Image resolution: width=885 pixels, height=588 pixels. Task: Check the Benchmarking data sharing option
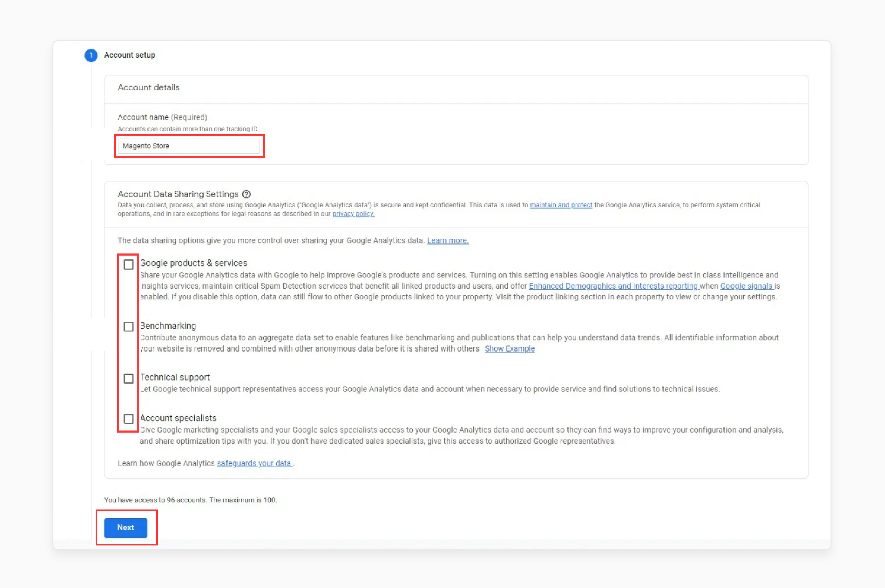128,326
